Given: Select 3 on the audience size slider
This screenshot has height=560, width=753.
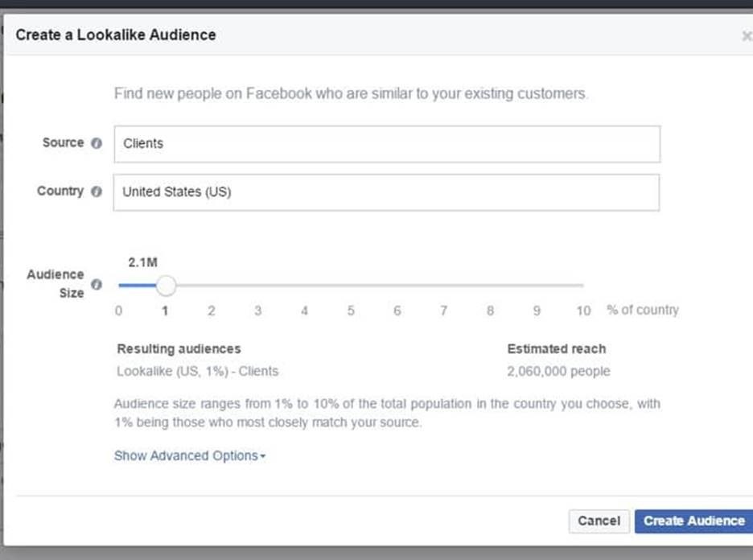Looking at the screenshot, I should click(x=258, y=286).
